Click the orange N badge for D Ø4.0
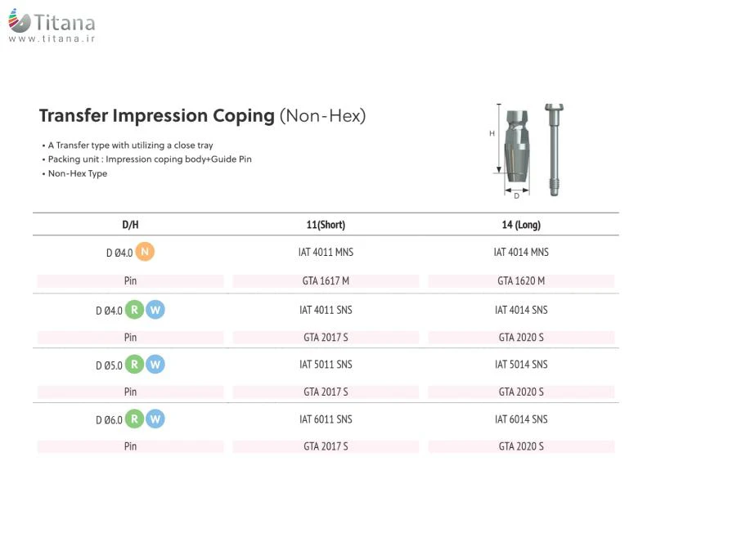Image resolution: width=737 pixels, height=560 pixels. (145, 252)
